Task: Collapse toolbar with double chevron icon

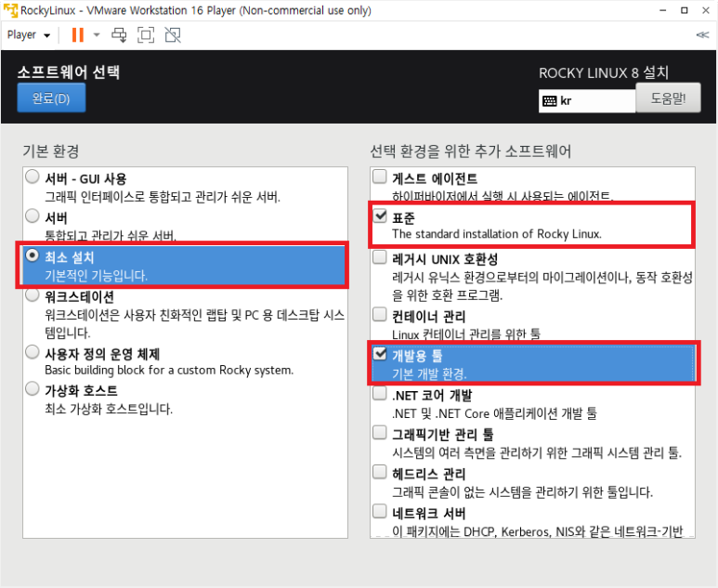Action: pos(702,34)
